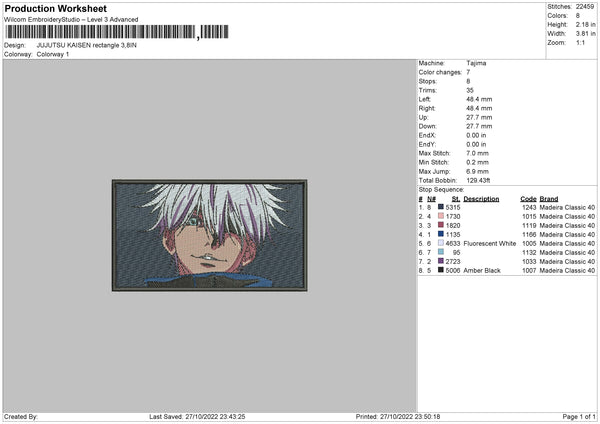Click the barcode under the worksheet title
600x424 pixels.
tap(117, 32)
